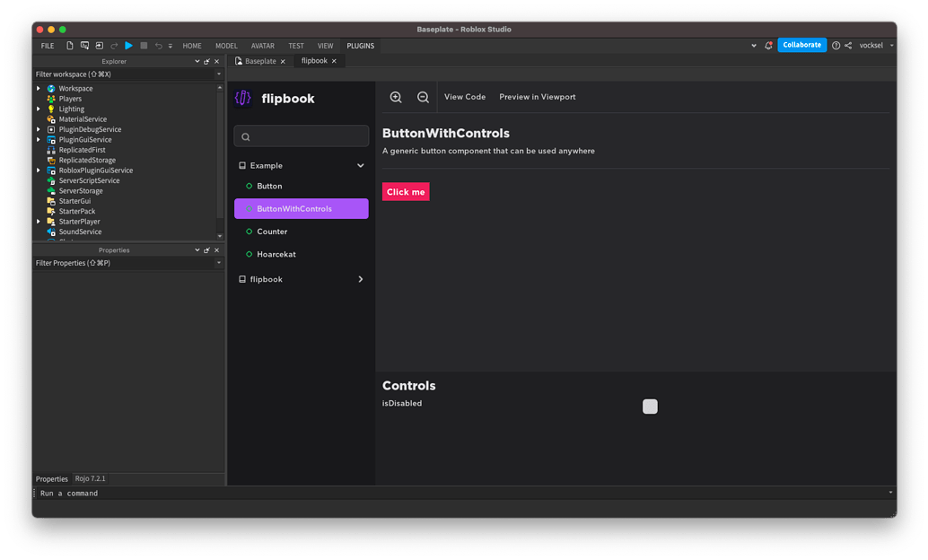The height and width of the screenshot is (560, 928).
Task: Click the zoom out magnifier in flipbook
Action: (x=423, y=97)
